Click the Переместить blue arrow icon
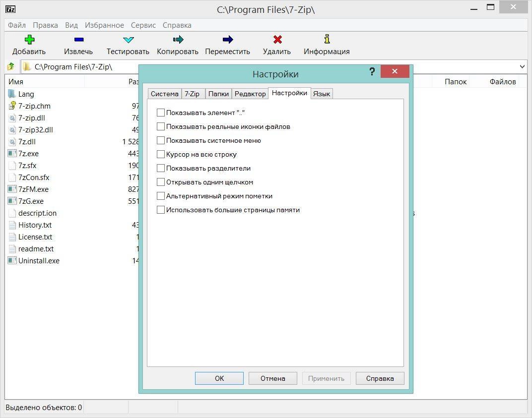This screenshot has height=418, width=532. [228, 40]
